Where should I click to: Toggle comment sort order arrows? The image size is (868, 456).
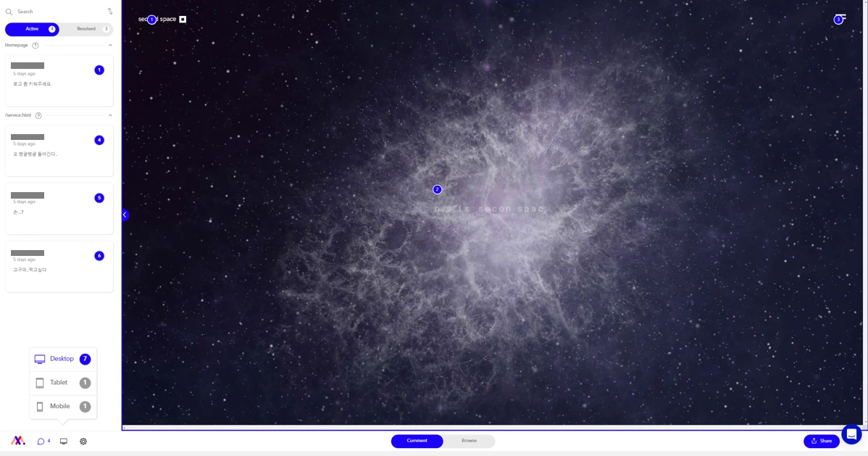[x=110, y=12]
